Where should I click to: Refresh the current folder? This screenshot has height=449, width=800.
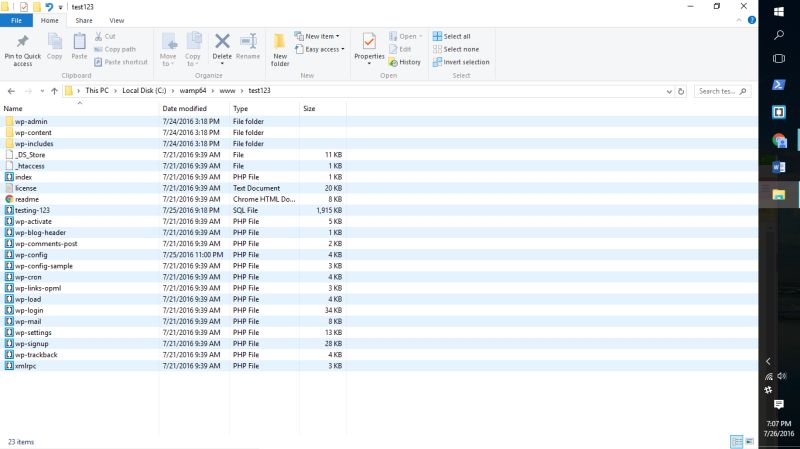point(681,91)
